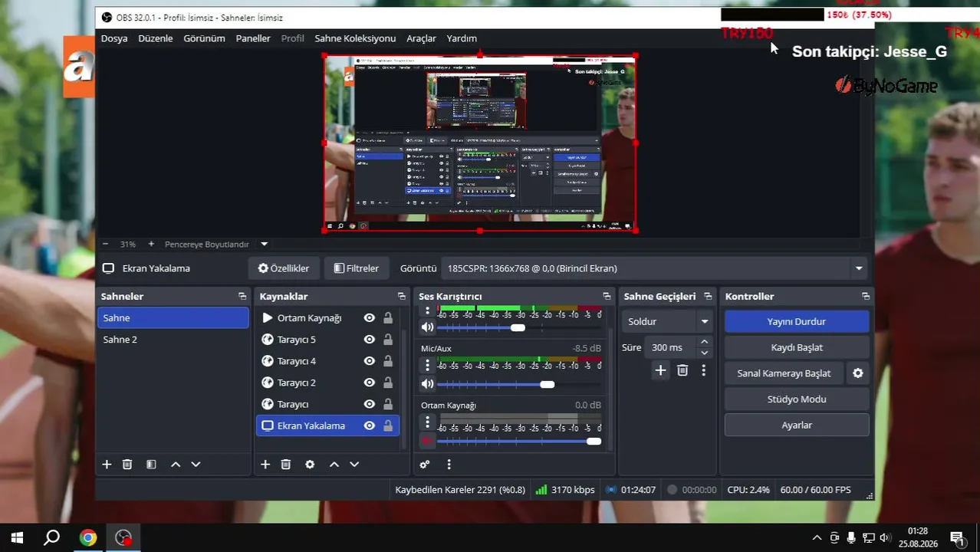Delete selected scene using trash icon in Sahneler
Viewport: 980px width, 552px height.
pyautogui.click(x=127, y=465)
